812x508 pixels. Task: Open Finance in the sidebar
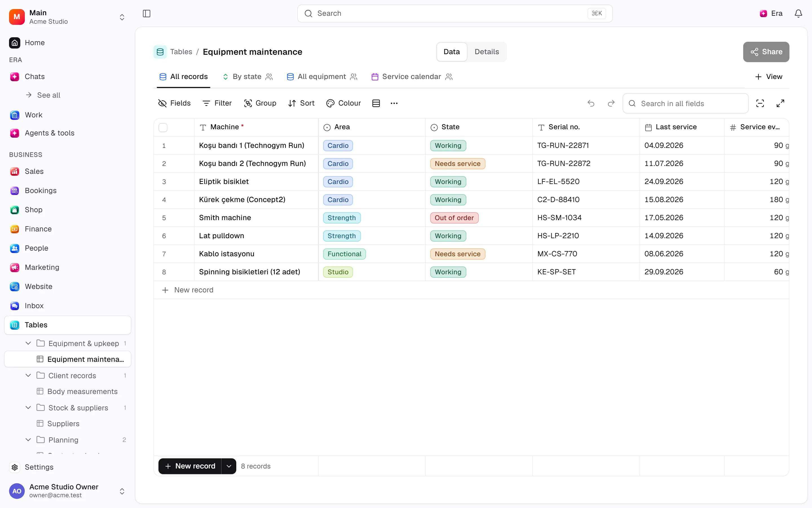click(67, 229)
